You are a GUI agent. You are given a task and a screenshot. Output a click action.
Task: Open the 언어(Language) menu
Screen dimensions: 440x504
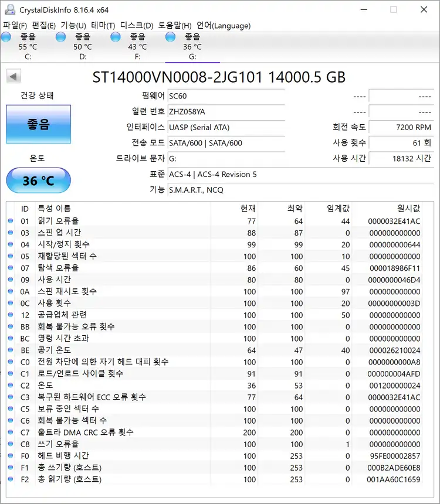(224, 25)
